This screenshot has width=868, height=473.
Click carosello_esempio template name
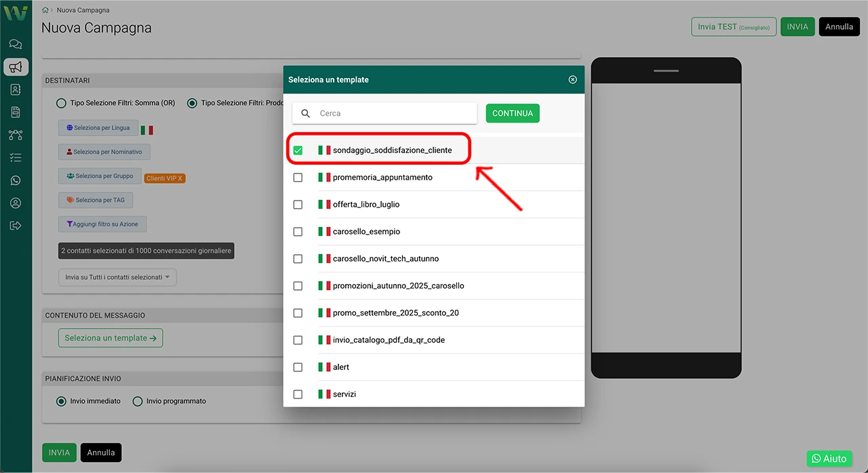click(366, 231)
